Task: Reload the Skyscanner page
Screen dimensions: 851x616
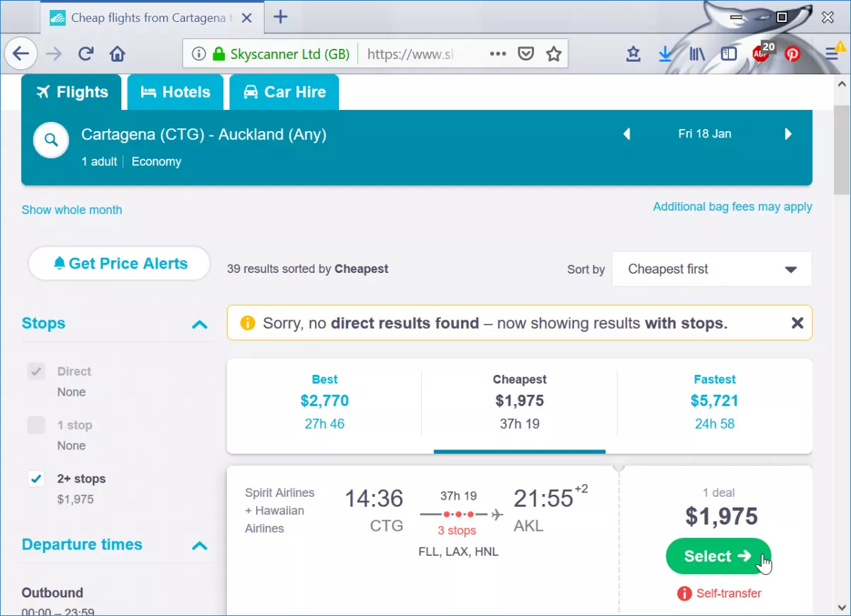Action: [86, 53]
